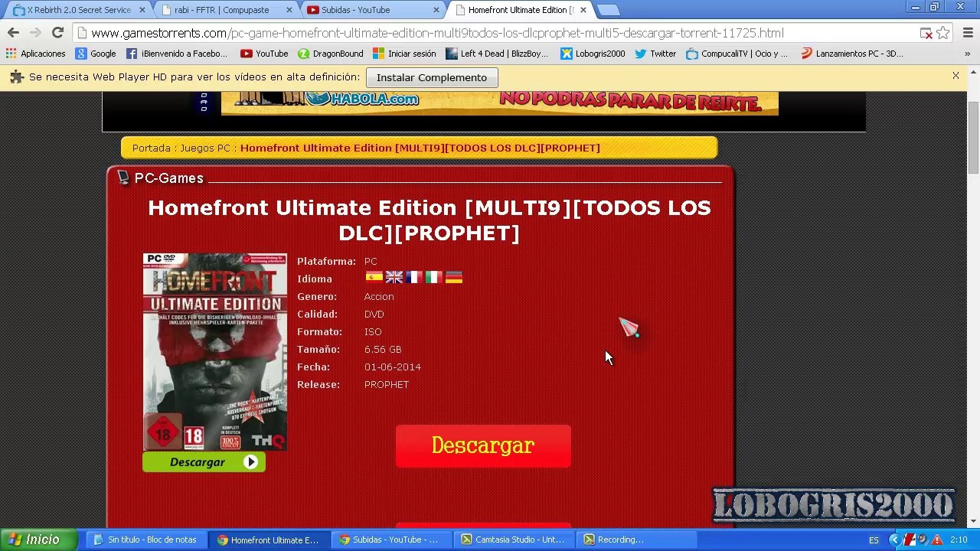980x551 pixels.
Task: Click the ES language indicator in taskbar
Action: point(874,540)
